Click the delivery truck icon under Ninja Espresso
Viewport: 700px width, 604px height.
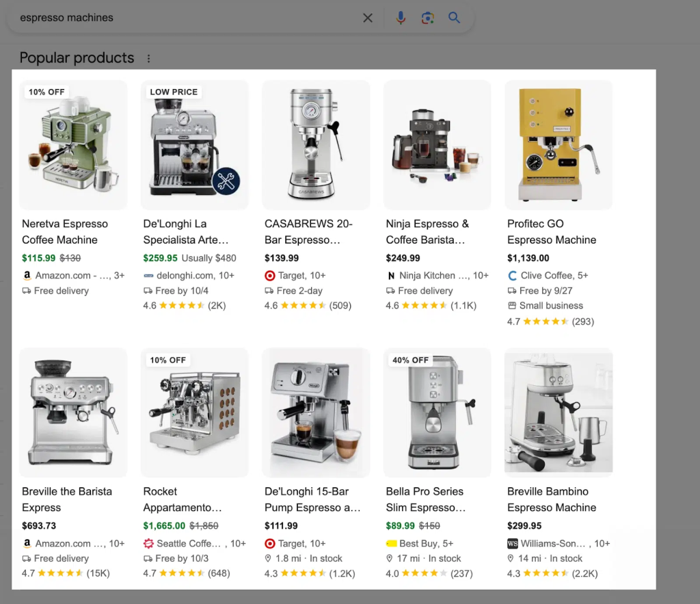pyautogui.click(x=390, y=290)
